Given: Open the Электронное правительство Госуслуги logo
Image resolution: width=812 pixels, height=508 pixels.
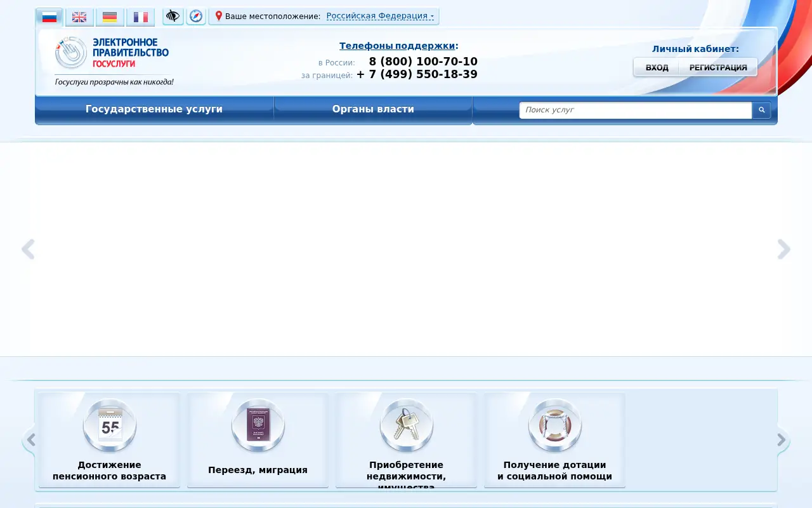Looking at the screenshot, I should pos(112,53).
